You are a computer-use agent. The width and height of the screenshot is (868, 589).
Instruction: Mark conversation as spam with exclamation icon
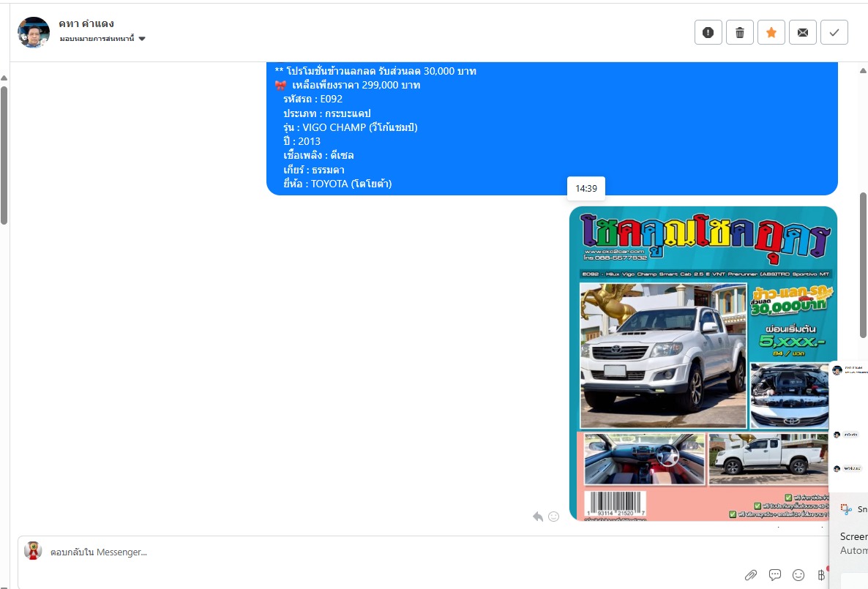click(708, 33)
